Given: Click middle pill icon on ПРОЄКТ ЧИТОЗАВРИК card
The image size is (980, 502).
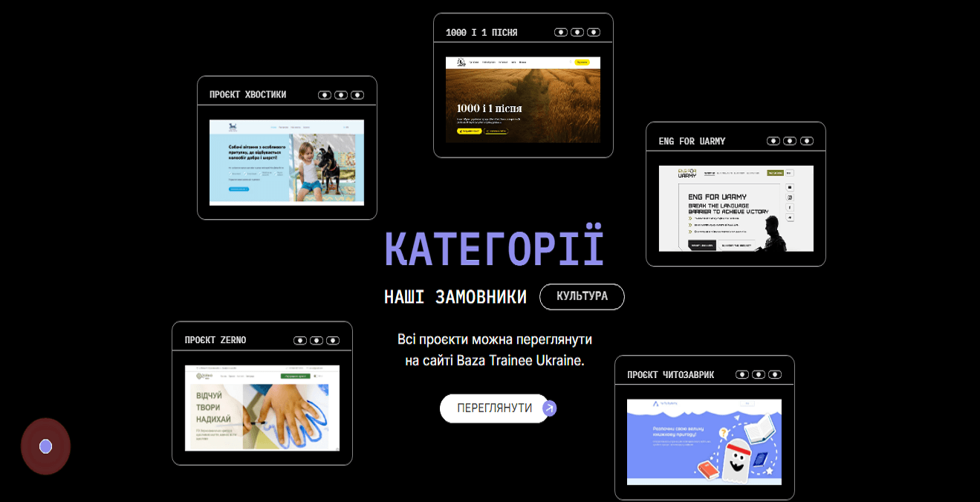Looking at the screenshot, I should click(759, 374).
